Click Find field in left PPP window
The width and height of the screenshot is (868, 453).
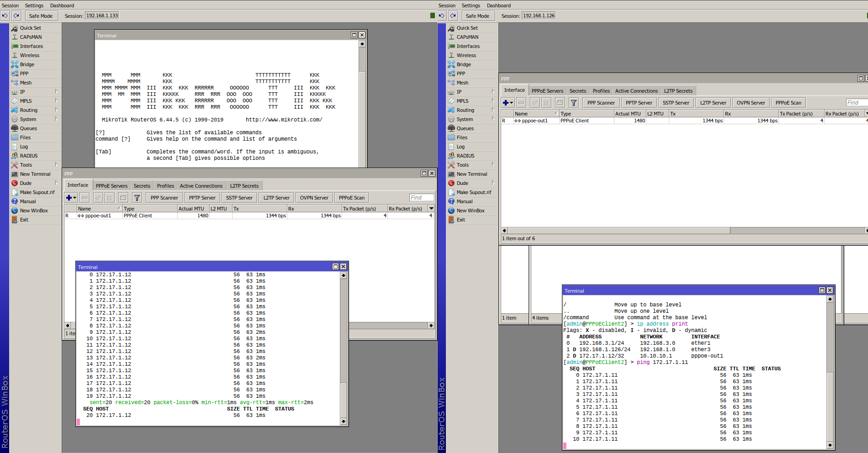(422, 198)
